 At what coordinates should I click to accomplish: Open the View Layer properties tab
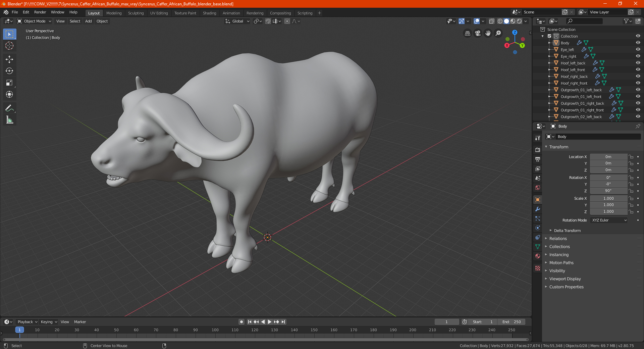(x=538, y=168)
